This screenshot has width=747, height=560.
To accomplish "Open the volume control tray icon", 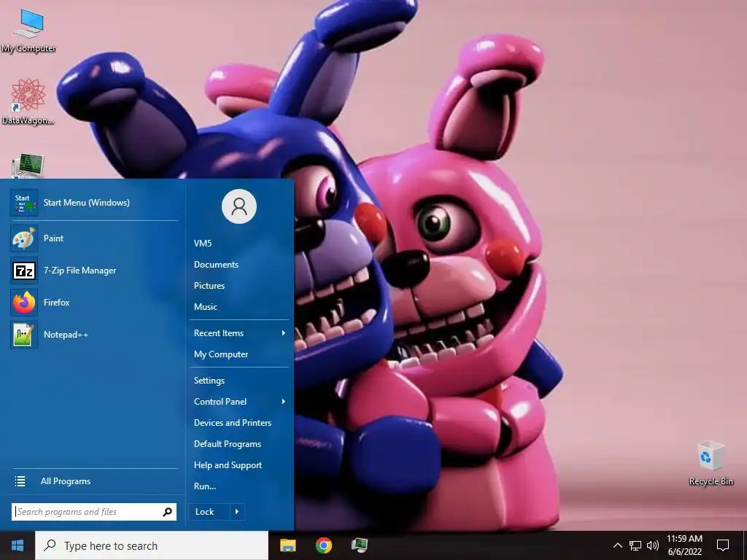I will (653, 545).
